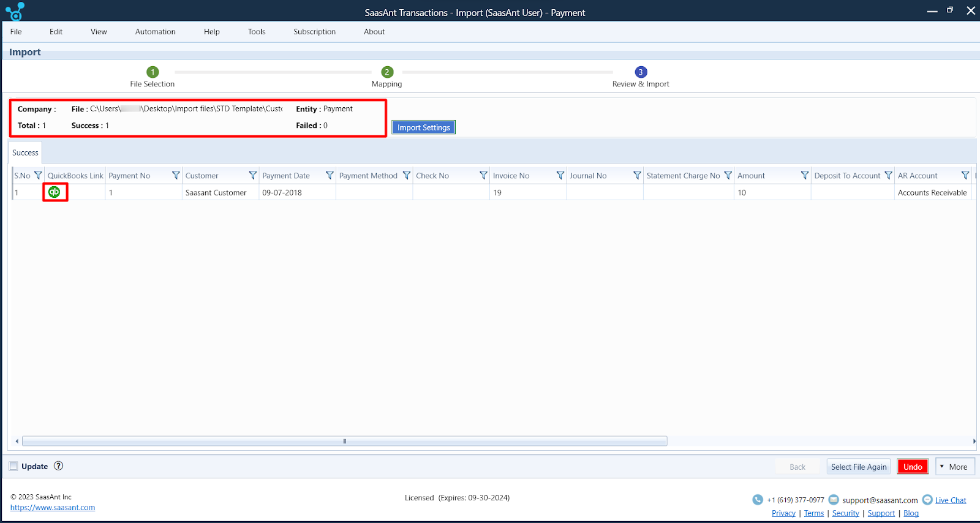980x523 pixels.
Task: Click the Import Settings button
Action: (x=423, y=127)
